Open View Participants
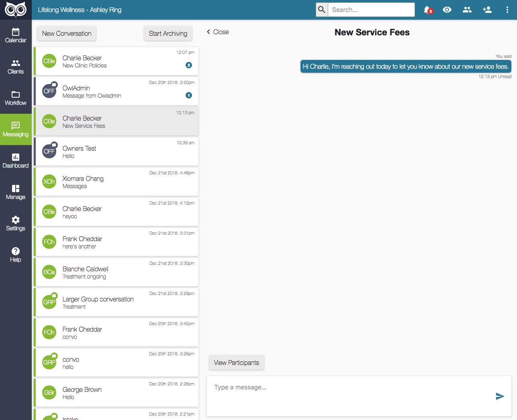 coord(236,363)
